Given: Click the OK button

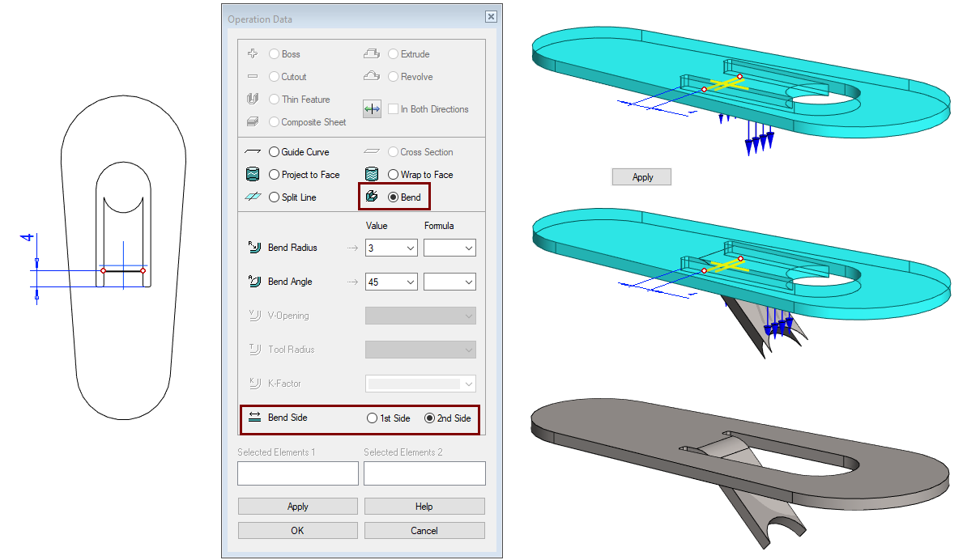Looking at the screenshot, I should [x=297, y=530].
